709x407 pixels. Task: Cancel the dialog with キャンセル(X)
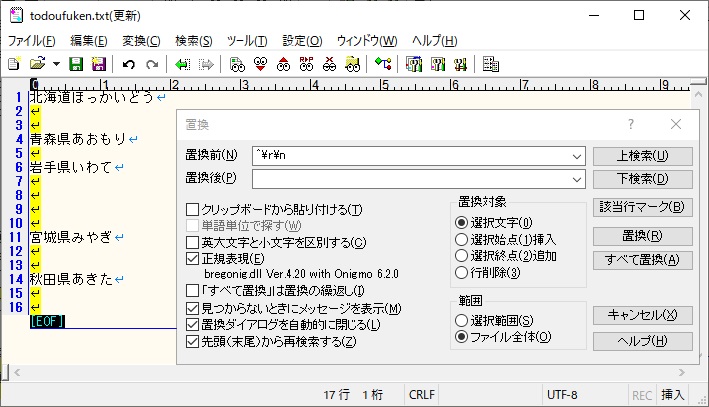click(643, 315)
